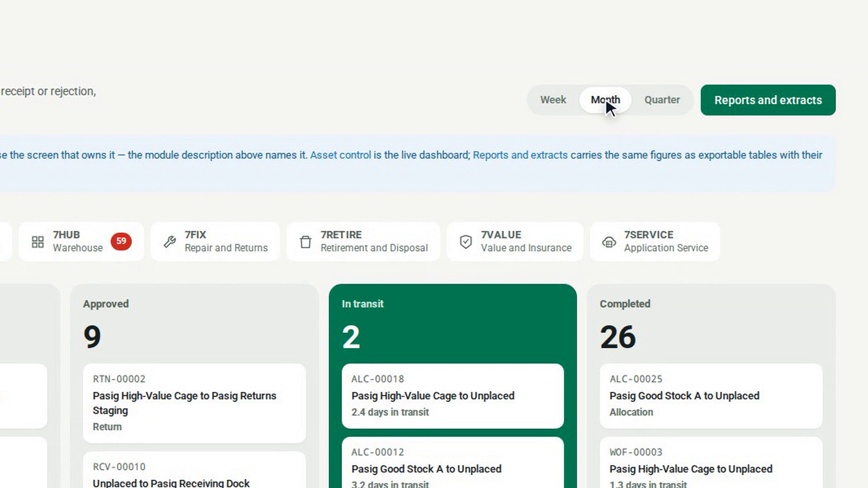Switch the period to Week
The height and width of the screenshot is (488, 868).
(553, 100)
